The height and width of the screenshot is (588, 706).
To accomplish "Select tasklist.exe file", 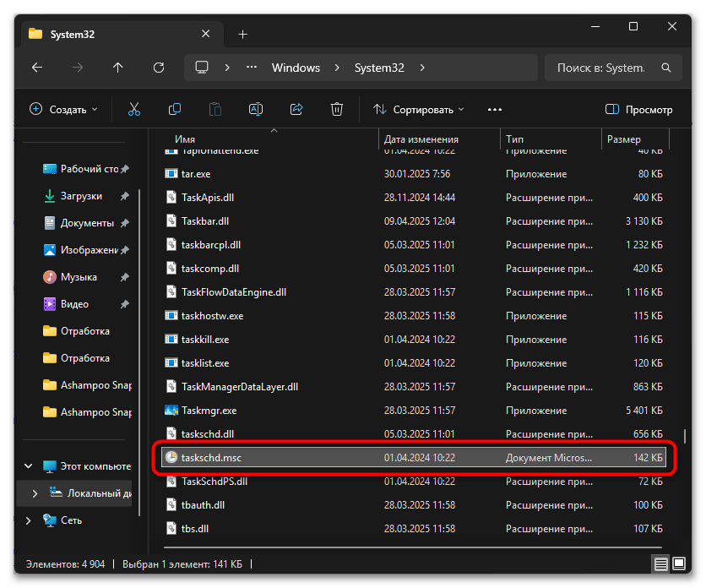I will [414, 363].
